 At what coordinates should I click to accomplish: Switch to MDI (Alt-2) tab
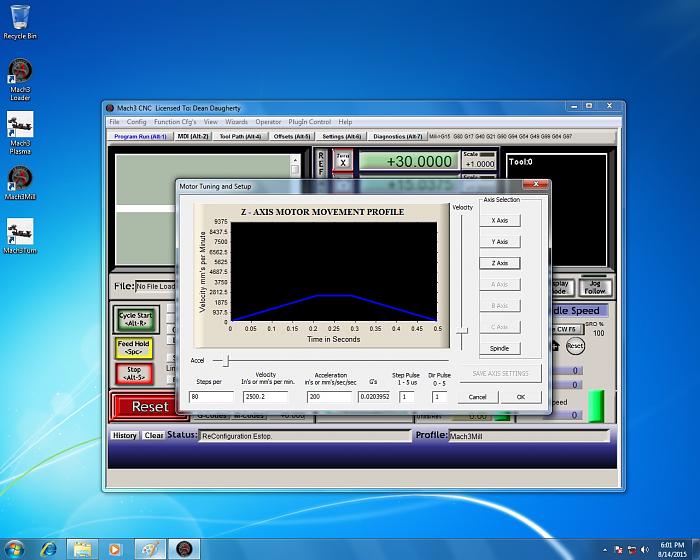(x=193, y=136)
